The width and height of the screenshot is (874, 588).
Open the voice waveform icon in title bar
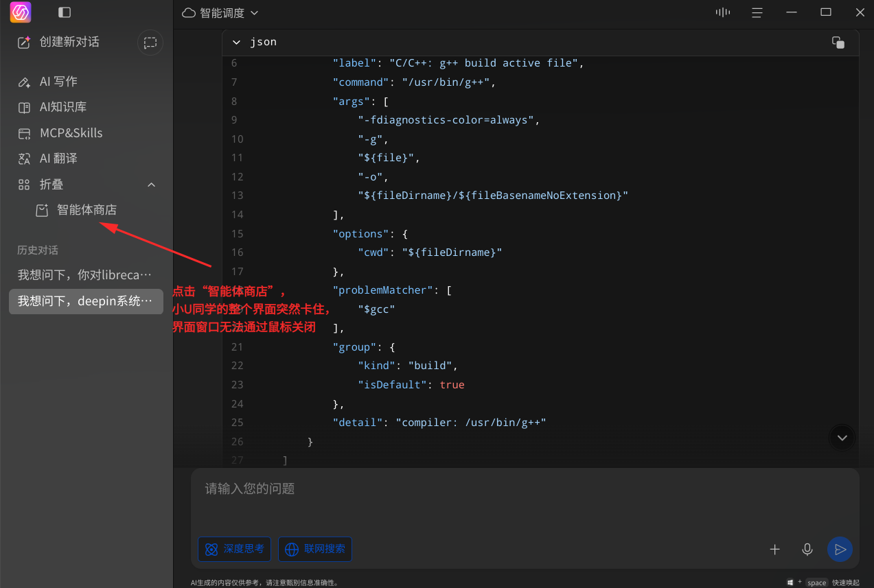point(722,12)
